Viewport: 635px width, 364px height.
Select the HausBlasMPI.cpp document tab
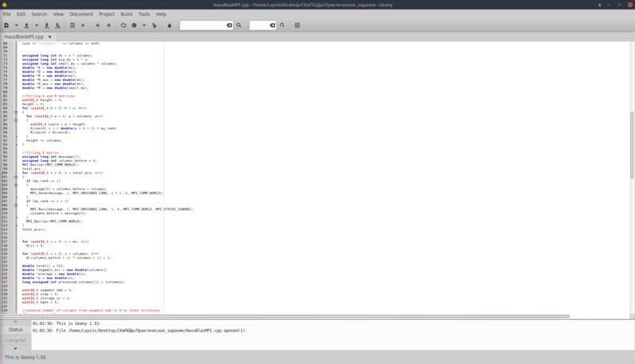pyautogui.click(x=24, y=36)
